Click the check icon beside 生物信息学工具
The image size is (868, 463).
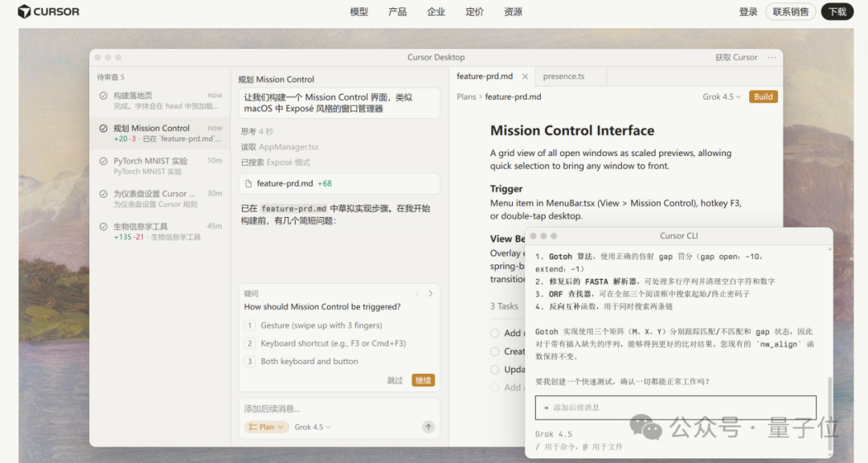(x=103, y=227)
